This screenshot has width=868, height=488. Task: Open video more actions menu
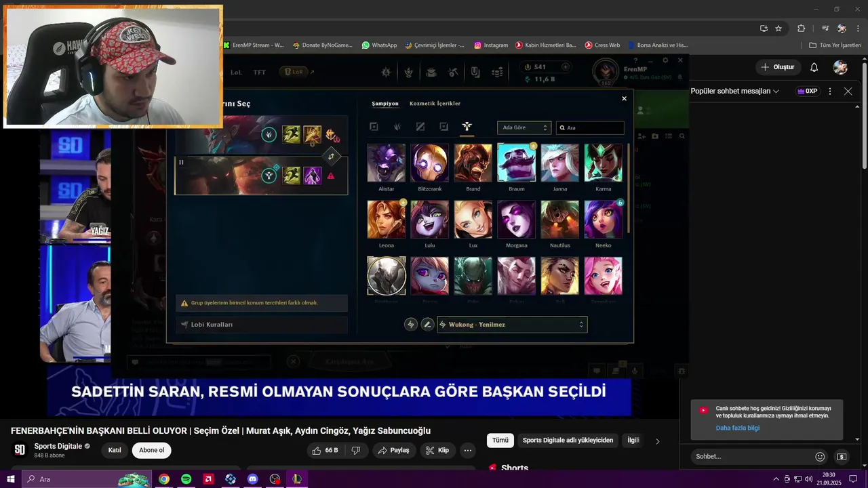(x=468, y=450)
